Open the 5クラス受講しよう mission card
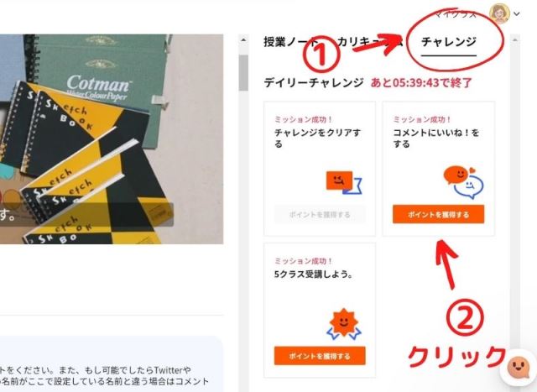 click(x=320, y=310)
